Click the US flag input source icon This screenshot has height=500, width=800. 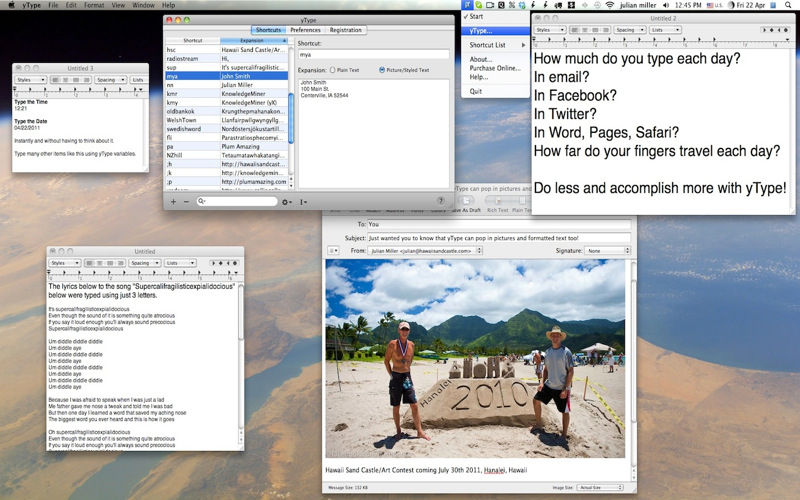[711, 5]
